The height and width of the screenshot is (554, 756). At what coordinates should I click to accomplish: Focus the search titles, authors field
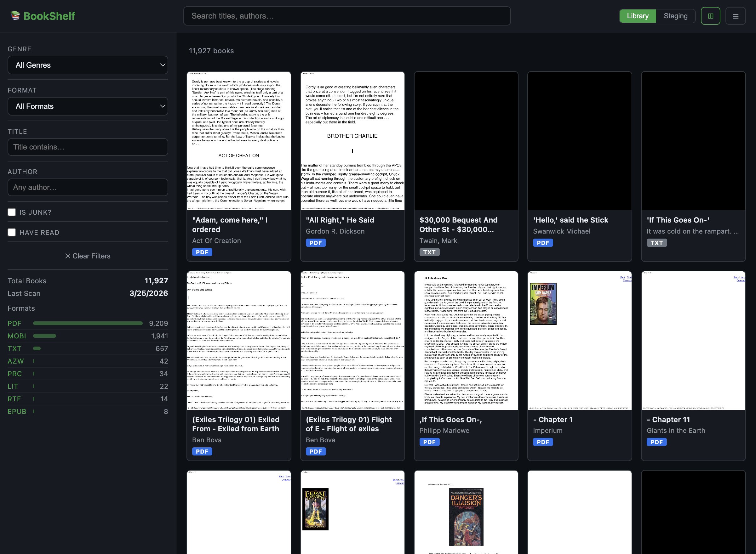[x=346, y=16]
